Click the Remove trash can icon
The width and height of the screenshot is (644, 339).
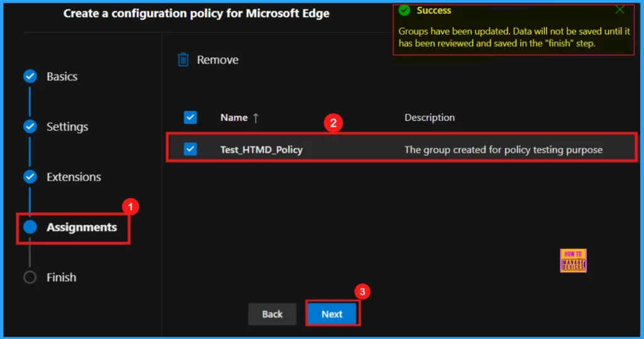click(x=183, y=60)
